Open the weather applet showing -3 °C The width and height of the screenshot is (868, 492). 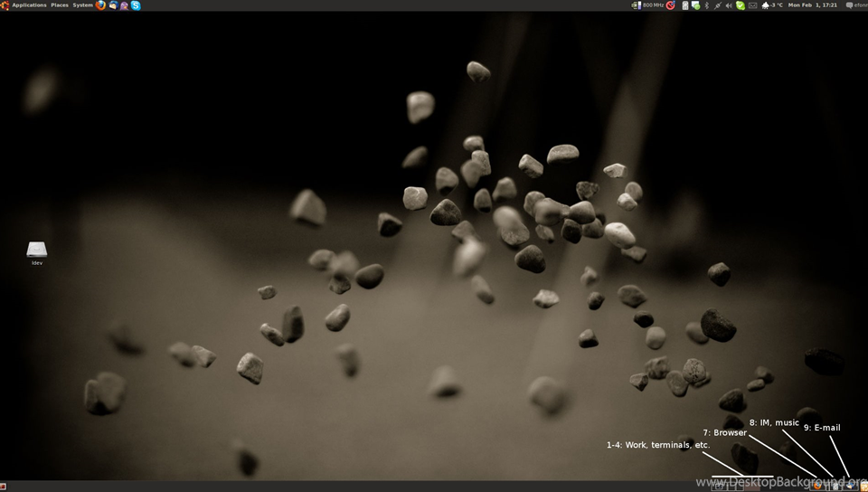pos(772,5)
